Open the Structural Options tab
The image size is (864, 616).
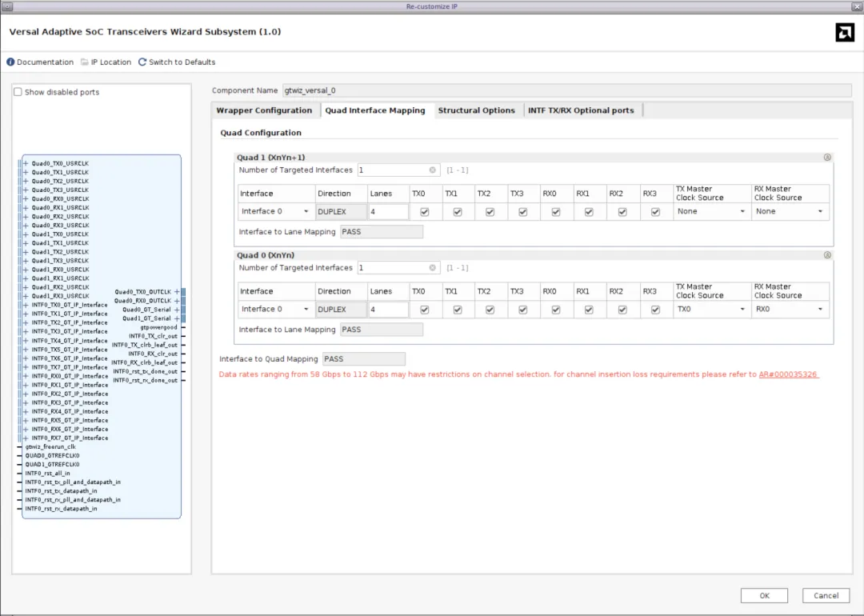[477, 110]
